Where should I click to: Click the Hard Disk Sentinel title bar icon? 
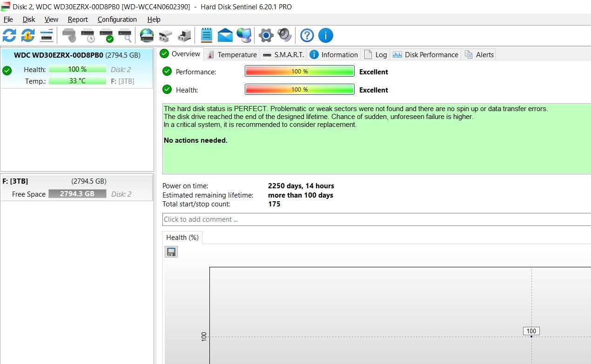tap(6, 7)
